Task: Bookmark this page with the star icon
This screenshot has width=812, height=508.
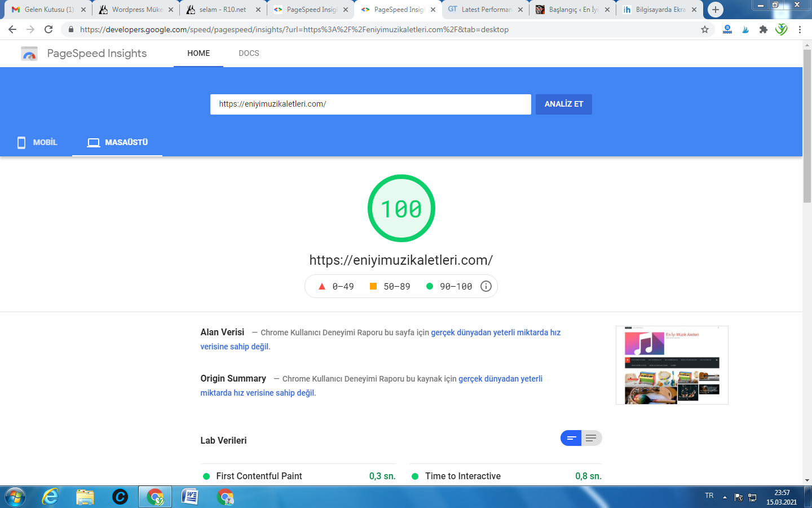Action: tap(705, 29)
